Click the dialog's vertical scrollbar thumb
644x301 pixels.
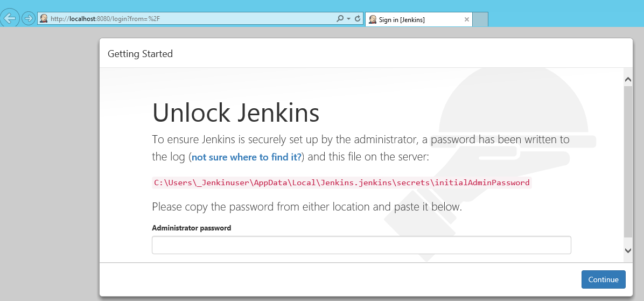(x=628, y=162)
